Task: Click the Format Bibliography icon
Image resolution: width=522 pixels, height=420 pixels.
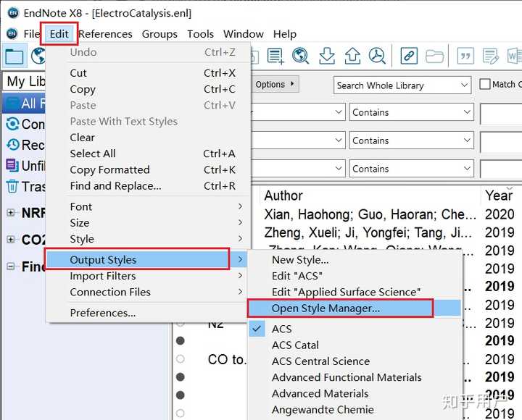Action: [491, 56]
